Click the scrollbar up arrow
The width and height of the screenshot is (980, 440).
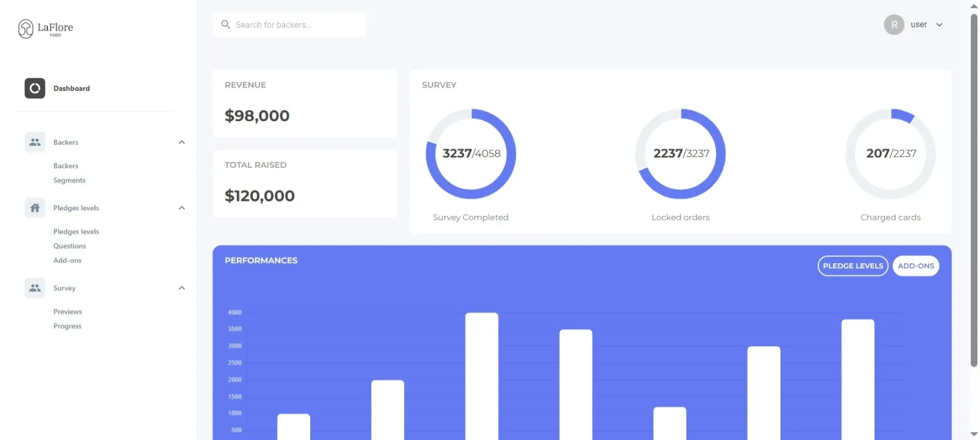pyautogui.click(x=974, y=6)
